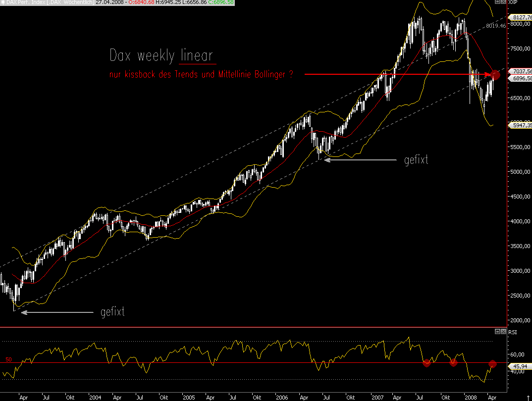
Task: Close the main DAX price chart panel
Action: (x=503, y=1)
